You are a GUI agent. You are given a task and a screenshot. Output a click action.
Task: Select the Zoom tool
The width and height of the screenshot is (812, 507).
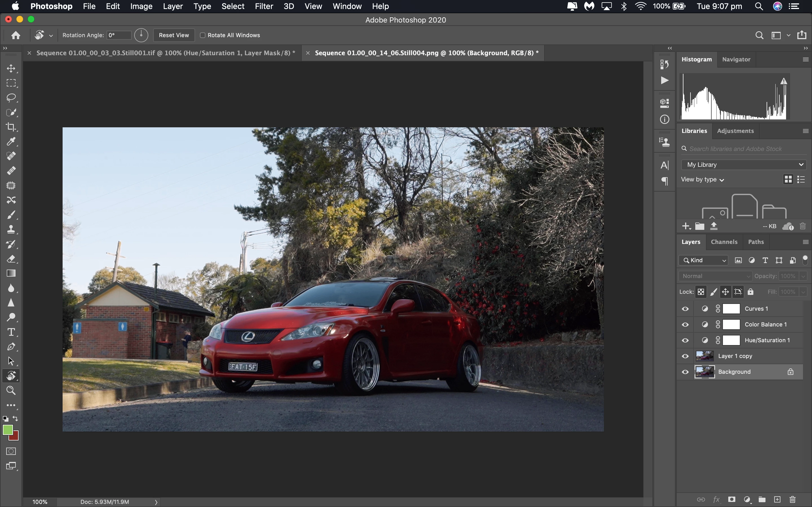pyautogui.click(x=11, y=390)
